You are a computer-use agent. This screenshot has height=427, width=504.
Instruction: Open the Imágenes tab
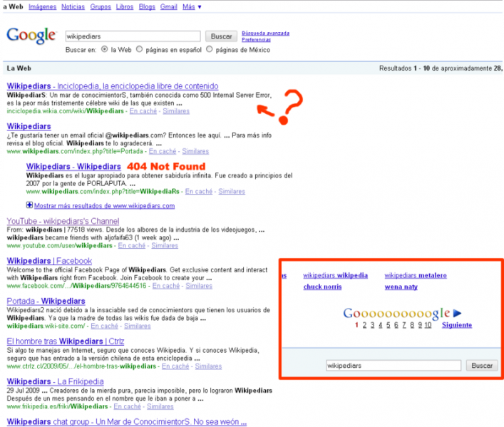pyautogui.click(x=43, y=6)
